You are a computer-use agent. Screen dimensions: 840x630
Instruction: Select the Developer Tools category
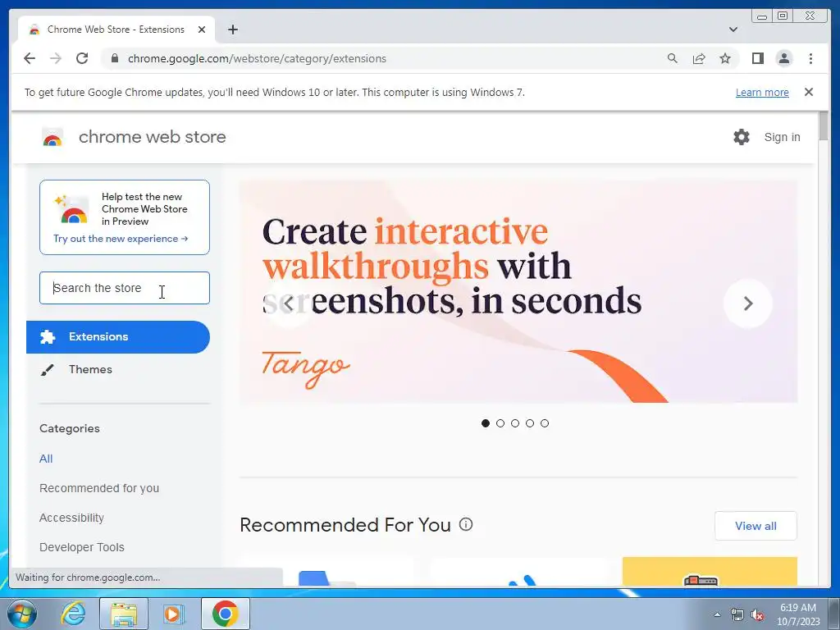pyautogui.click(x=82, y=547)
